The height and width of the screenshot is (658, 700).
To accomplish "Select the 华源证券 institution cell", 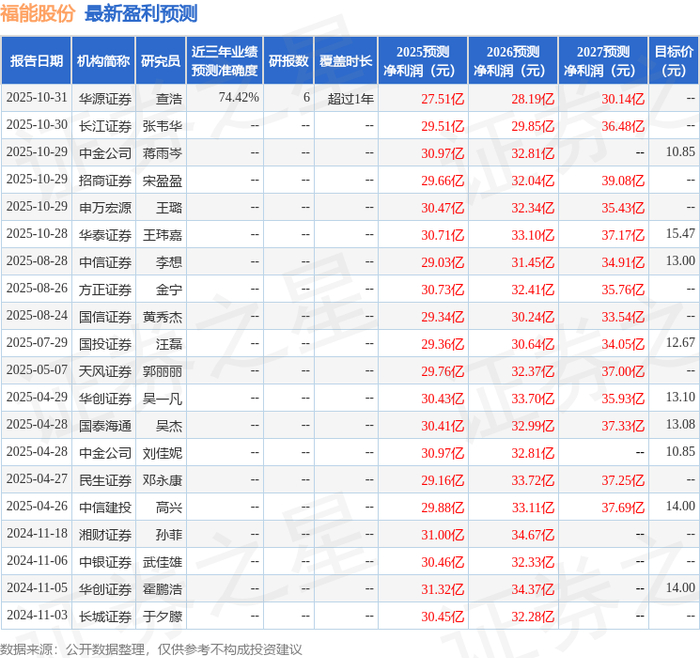I will pos(105,99).
